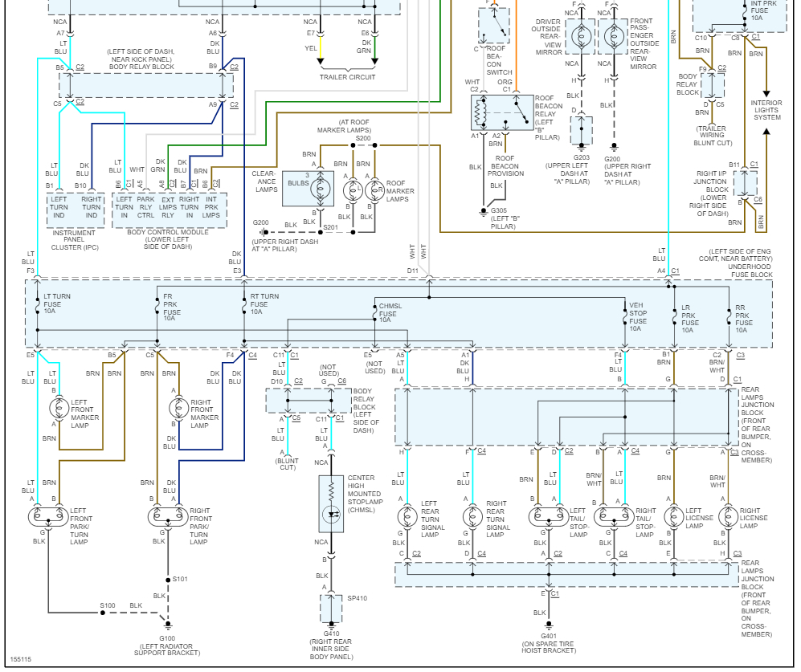Click the BODY CONTROL MODULE label
The width and height of the screenshot is (801, 672).
coord(168,232)
